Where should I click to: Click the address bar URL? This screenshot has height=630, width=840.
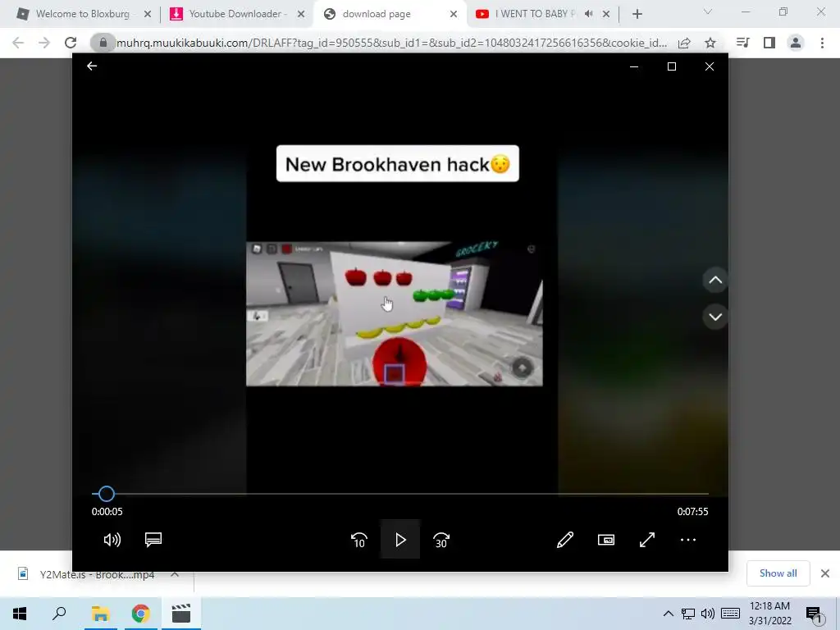[x=391, y=43]
